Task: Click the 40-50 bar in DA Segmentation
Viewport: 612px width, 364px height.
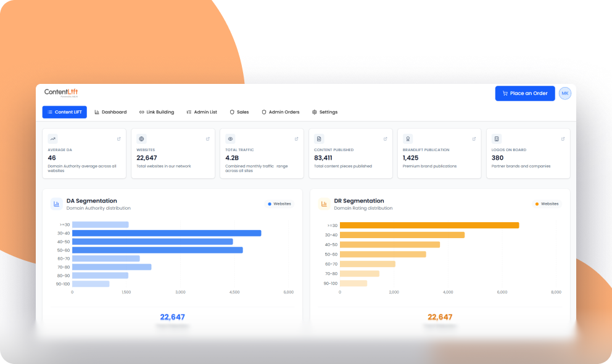Action: click(152, 242)
